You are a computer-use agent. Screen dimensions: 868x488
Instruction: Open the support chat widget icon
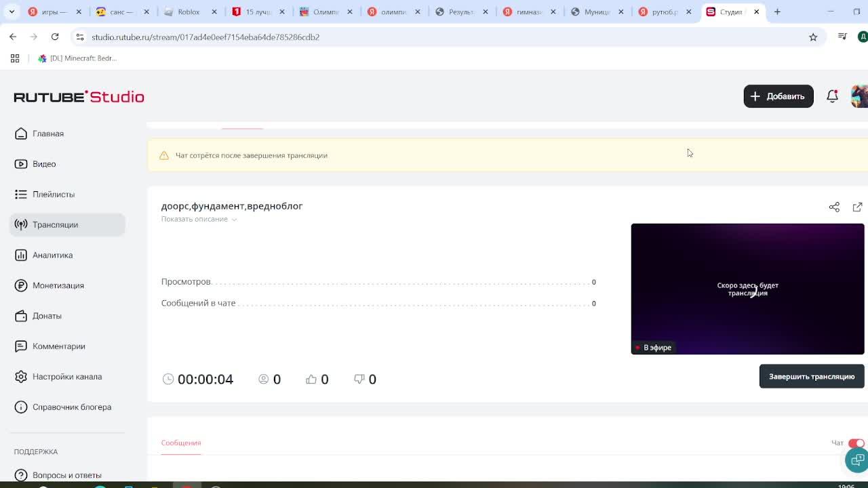857,460
